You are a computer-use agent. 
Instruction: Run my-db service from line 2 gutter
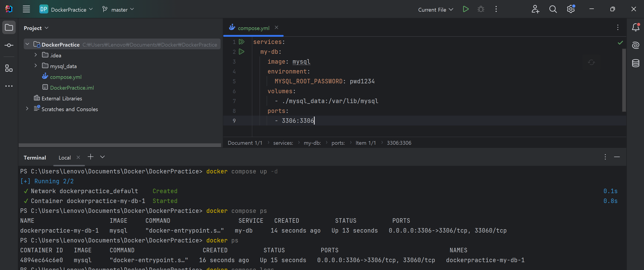pyautogui.click(x=242, y=52)
